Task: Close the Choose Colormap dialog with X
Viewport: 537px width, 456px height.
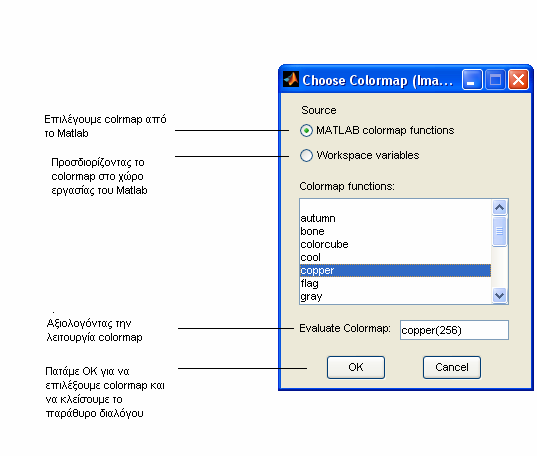Action: pyautogui.click(x=518, y=80)
